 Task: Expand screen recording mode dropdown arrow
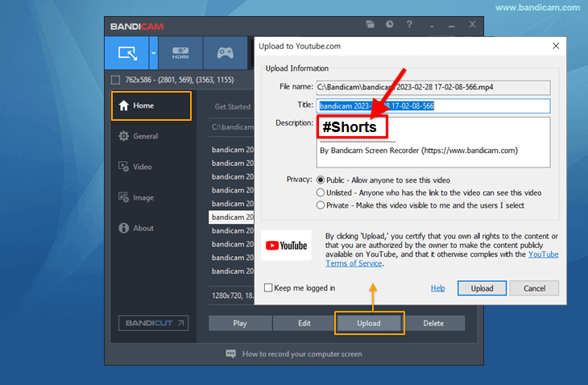click(153, 53)
